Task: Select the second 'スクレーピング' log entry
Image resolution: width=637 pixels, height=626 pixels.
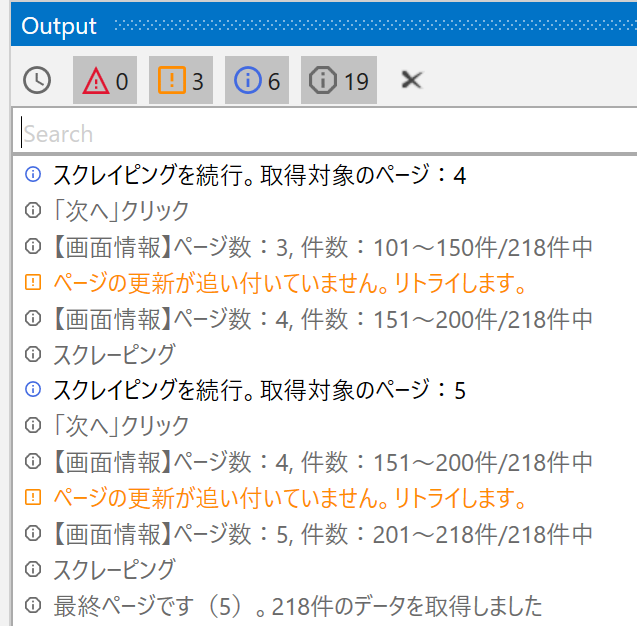Action: click(115, 569)
